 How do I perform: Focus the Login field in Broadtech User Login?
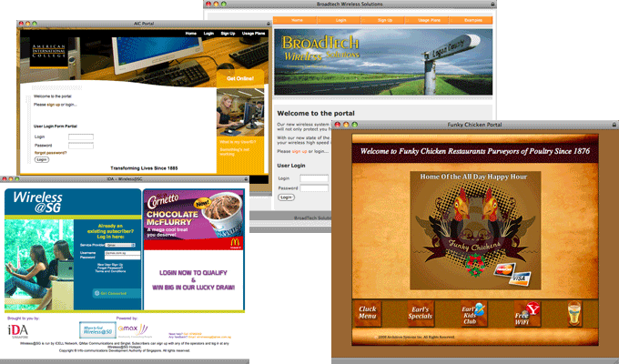click(314, 178)
